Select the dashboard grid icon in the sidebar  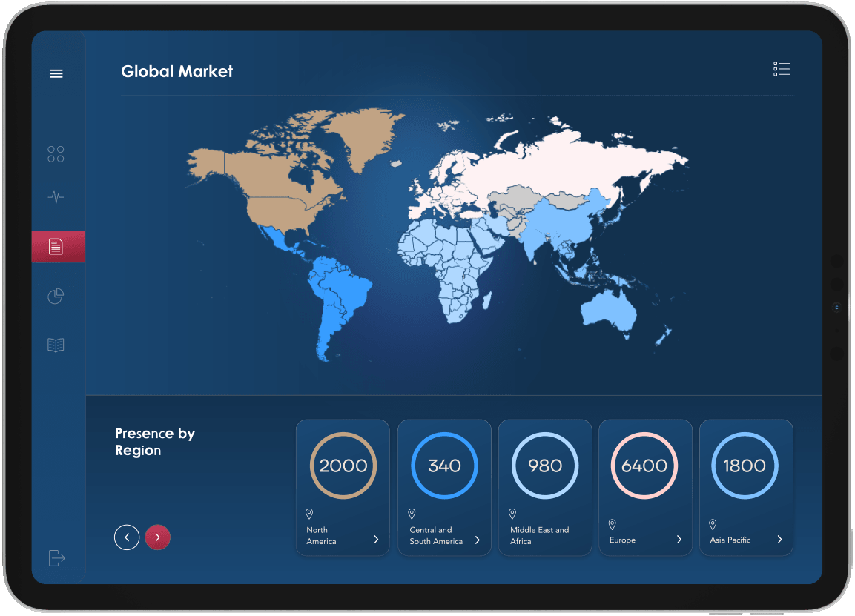tap(55, 153)
